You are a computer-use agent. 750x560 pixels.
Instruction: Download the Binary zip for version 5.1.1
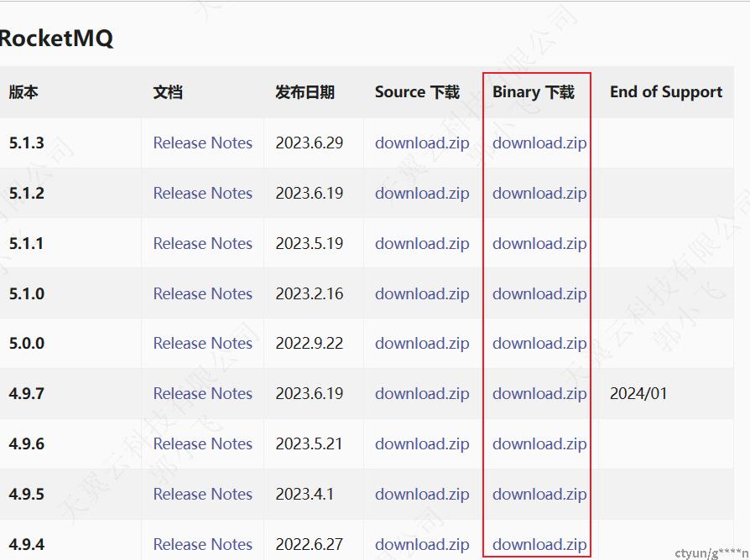(x=539, y=243)
